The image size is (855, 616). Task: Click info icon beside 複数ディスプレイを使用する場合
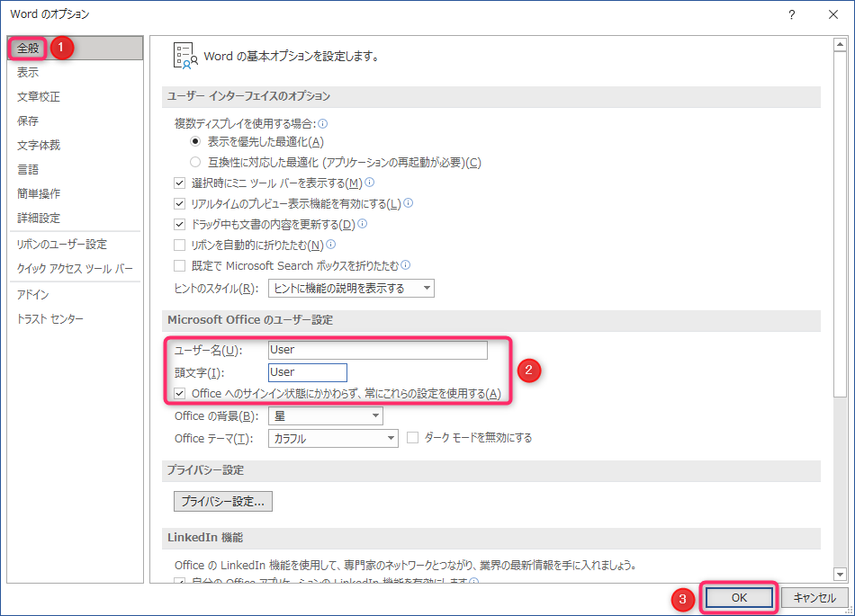(x=323, y=123)
